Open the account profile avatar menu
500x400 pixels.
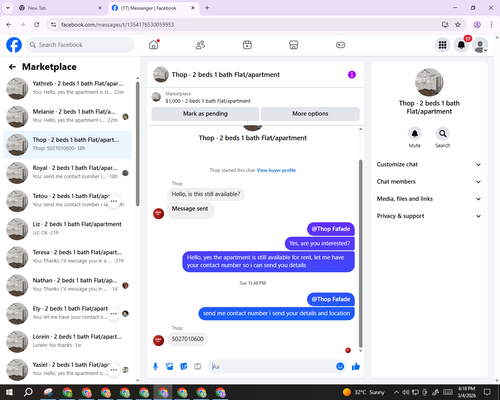click(480, 45)
